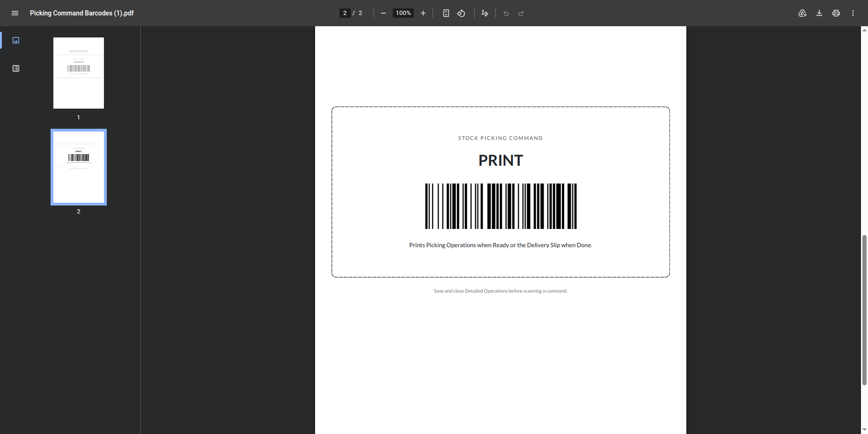
Task: Click the scrollbar down arrow
Action: coord(864,430)
